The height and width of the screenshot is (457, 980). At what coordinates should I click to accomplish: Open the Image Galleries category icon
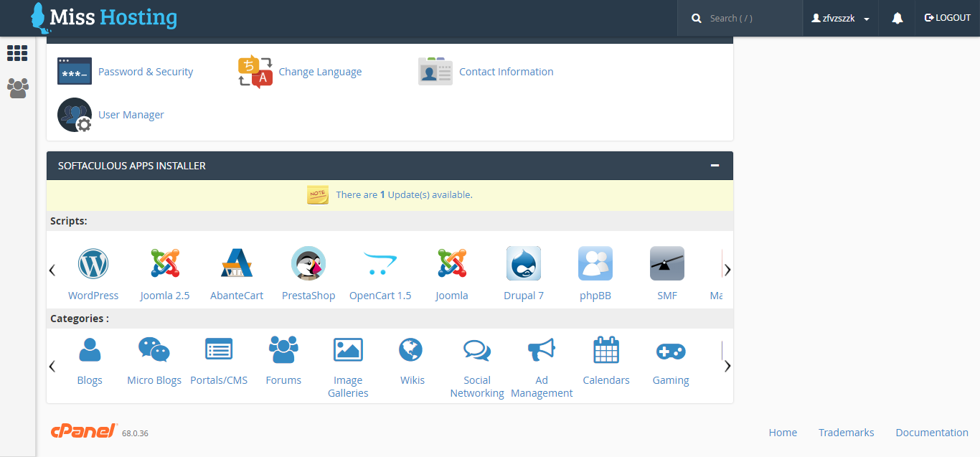[x=348, y=350]
